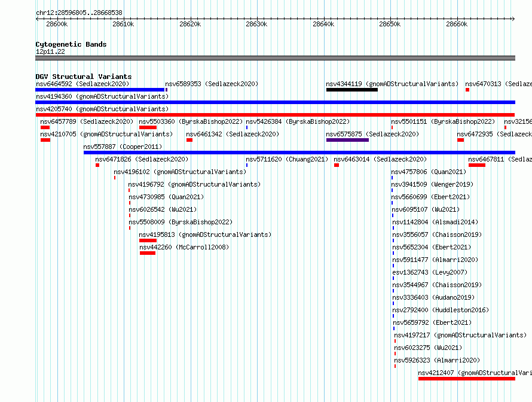Click the right arrow of the ruler
Viewport: 532px width, 402px height.
[x=513, y=19]
